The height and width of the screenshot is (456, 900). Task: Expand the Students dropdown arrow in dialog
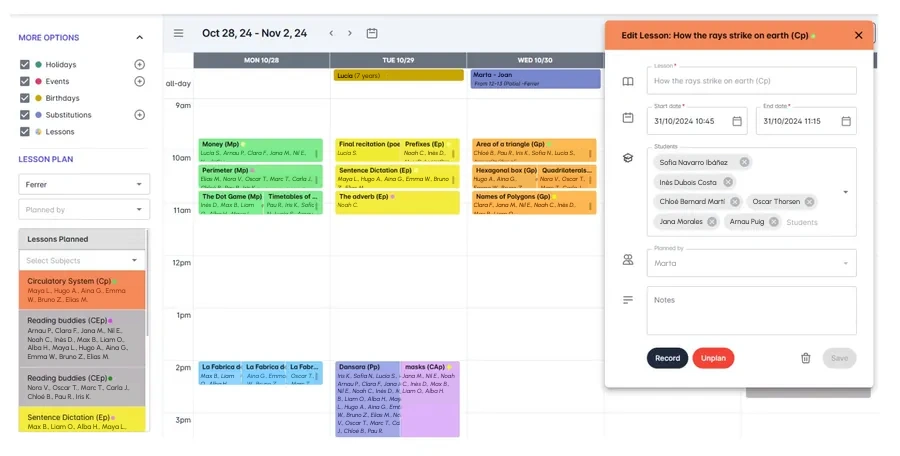pos(845,192)
